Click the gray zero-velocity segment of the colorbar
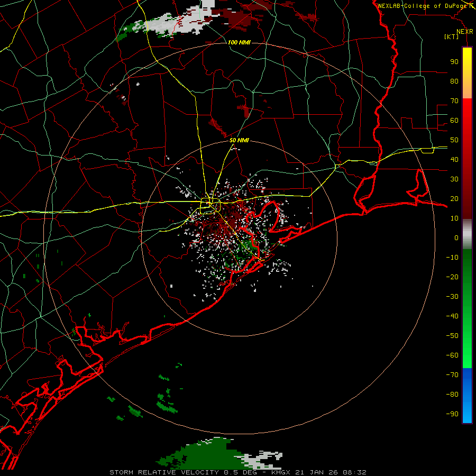 pos(467,234)
